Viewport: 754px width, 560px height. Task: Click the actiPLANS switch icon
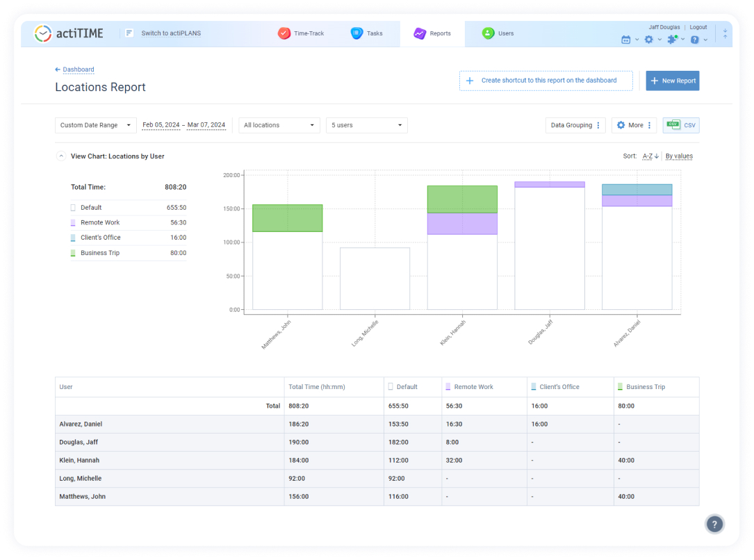coord(129,33)
